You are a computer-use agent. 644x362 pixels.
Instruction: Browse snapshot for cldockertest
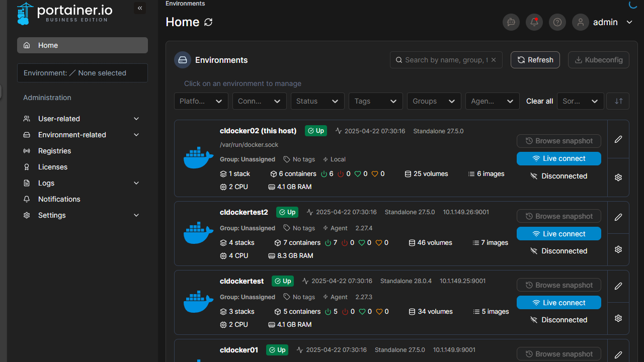point(559,285)
